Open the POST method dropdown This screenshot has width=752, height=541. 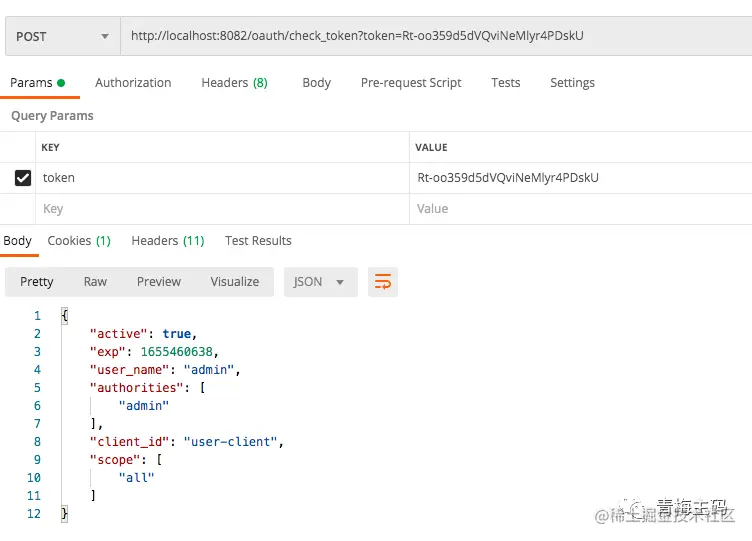point(62,36)
